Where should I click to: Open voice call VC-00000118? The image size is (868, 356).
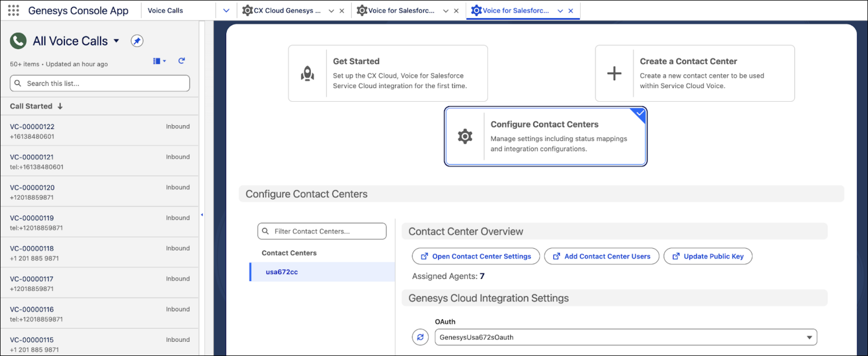point(32,248)
